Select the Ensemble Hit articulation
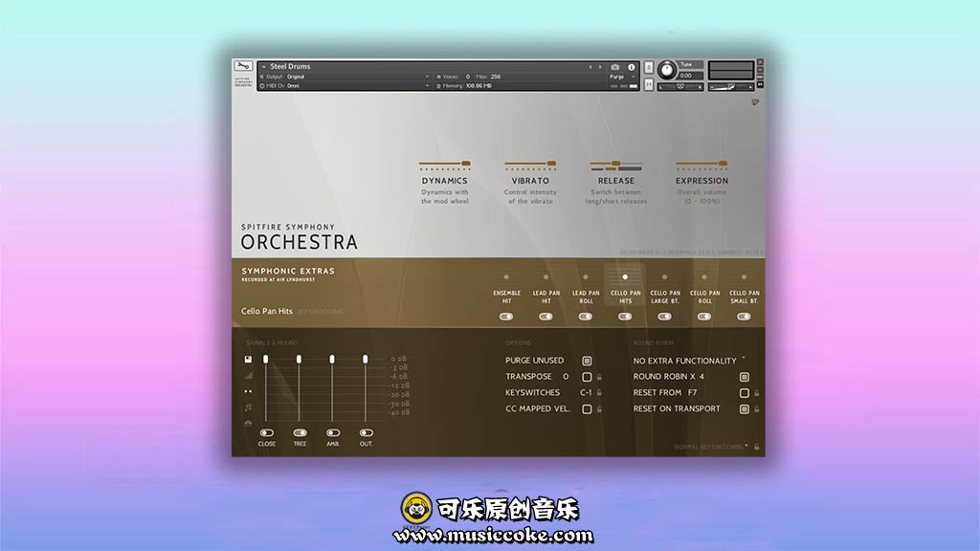 pyautogui.click(x=506, y=287)
